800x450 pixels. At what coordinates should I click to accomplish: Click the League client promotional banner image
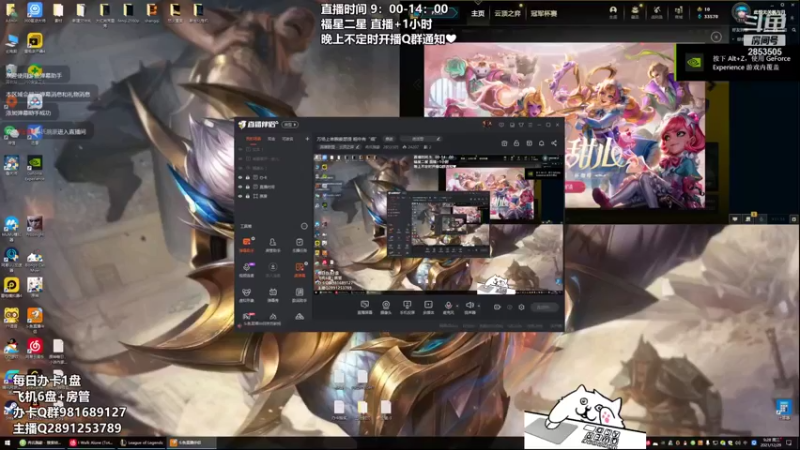[564, 126]
